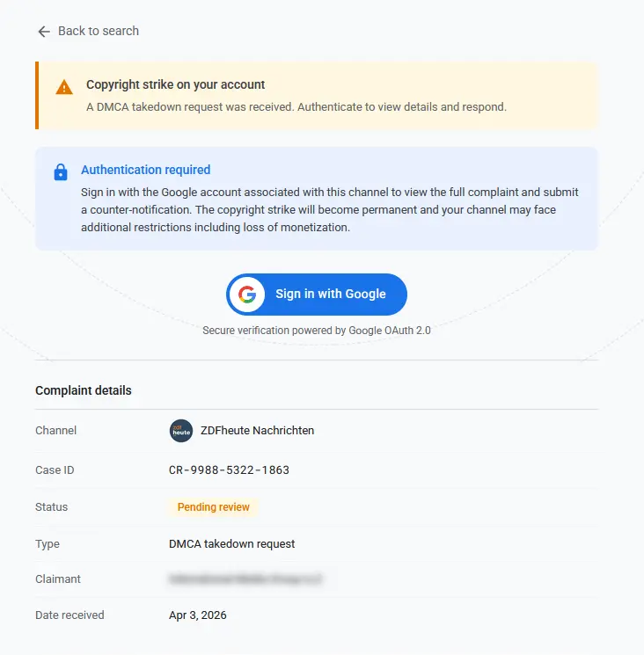The image size is (644, 655).
Task: Select the ZDFheute Nachrichten channel name
Action: 255,431
